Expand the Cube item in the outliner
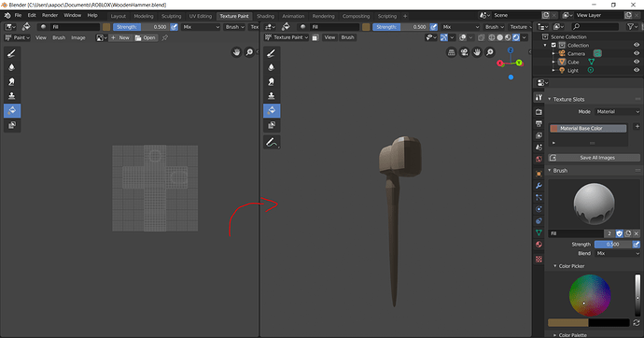 pyautogui.click(x=553, y=62)
